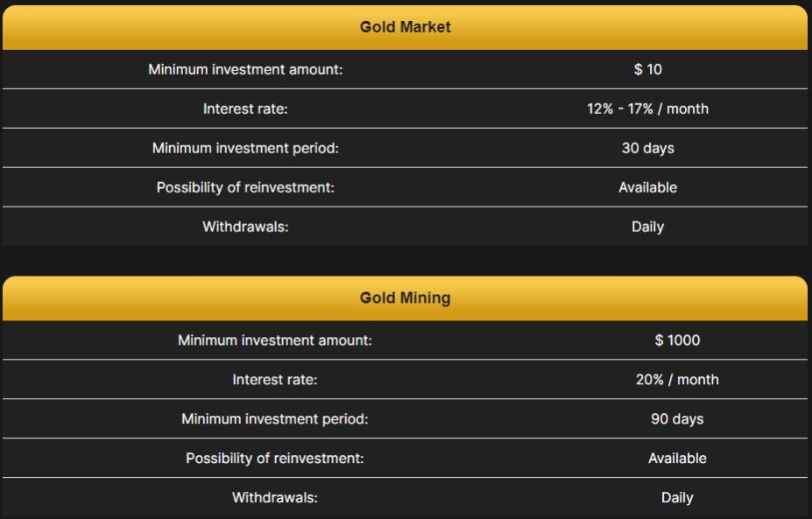
Task: Click the Withdrawals label in Gold Mining
Action: [274, 497]
